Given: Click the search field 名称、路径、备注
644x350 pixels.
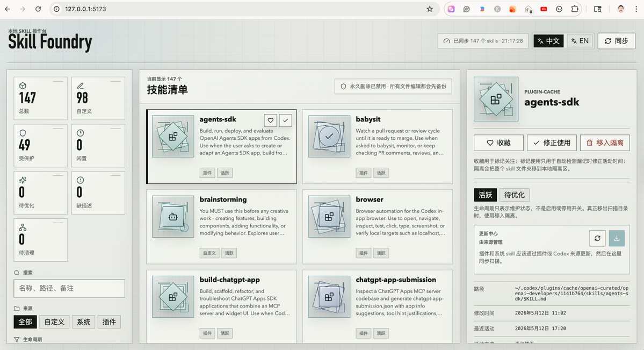Looking at the screenshot, I should click(69, 288).
